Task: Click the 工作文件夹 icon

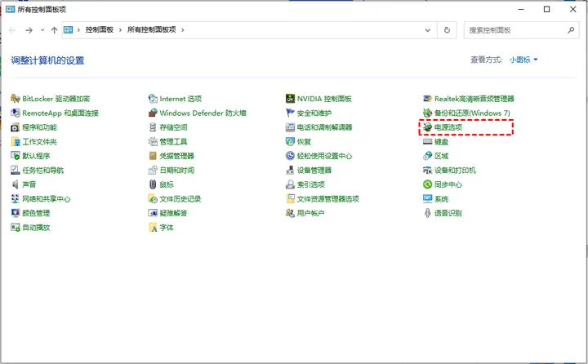Action: 15,142
